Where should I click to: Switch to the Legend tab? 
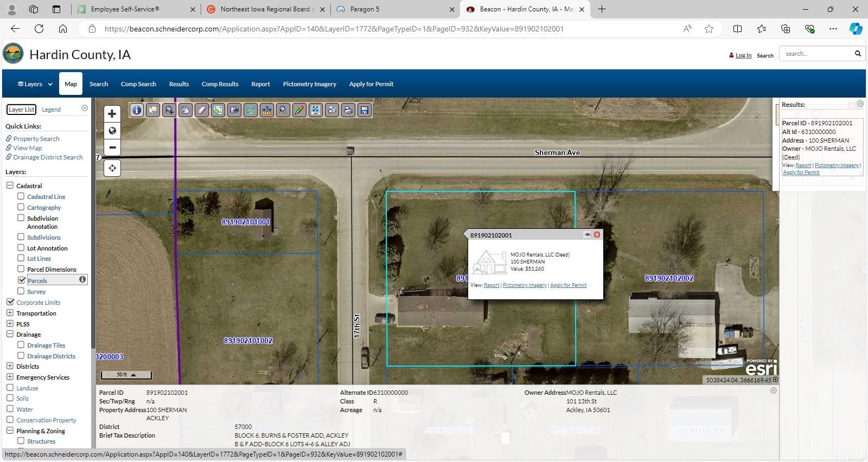click(52, 110)
